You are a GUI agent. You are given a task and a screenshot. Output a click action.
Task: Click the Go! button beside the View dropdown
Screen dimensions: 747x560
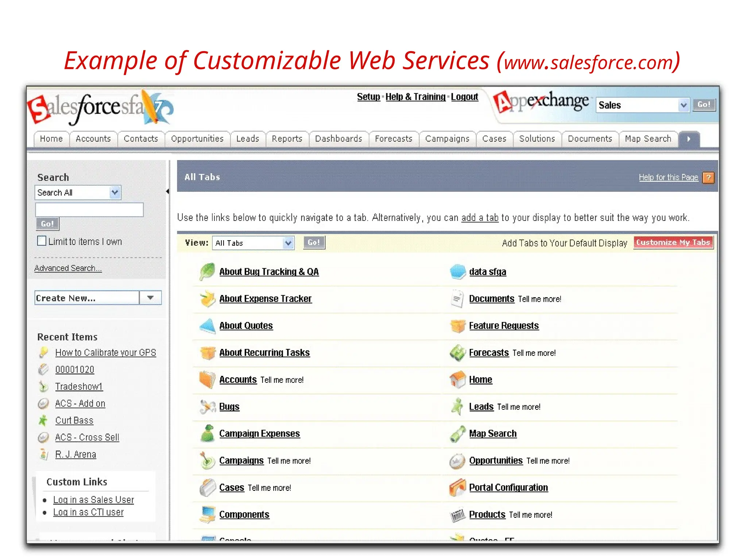pos(314,242)
